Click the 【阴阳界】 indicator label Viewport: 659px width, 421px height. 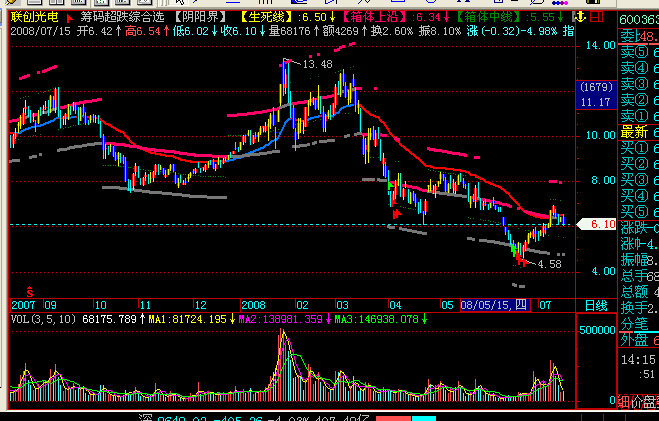tap(201, 17)
